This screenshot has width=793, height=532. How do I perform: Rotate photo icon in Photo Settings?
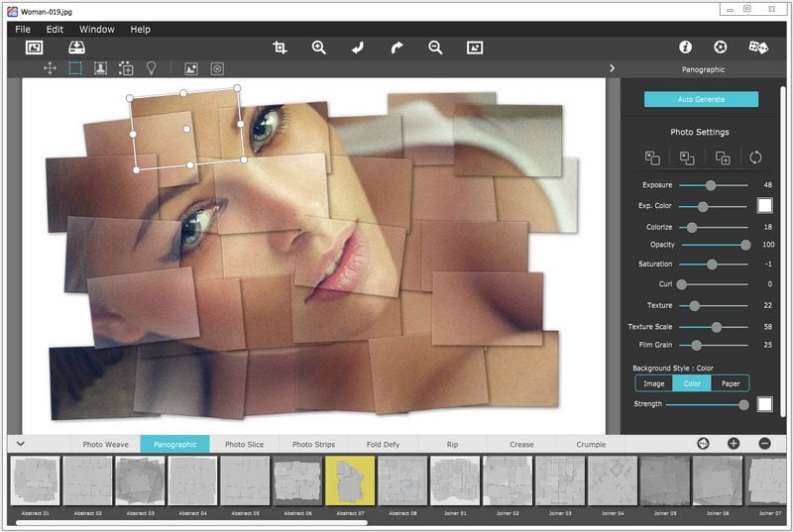tap(755, 158)
